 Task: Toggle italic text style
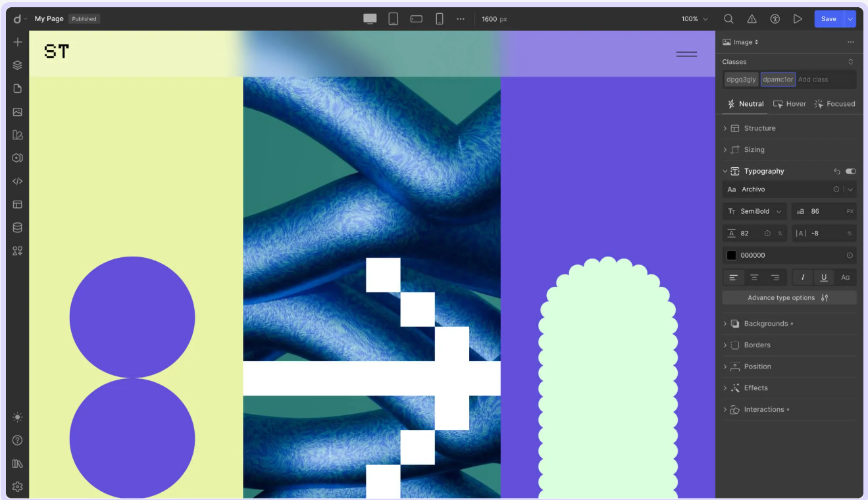(802, 278)
